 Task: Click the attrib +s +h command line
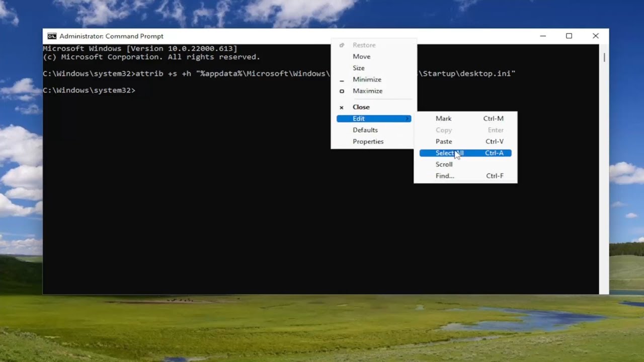point(279,73)
